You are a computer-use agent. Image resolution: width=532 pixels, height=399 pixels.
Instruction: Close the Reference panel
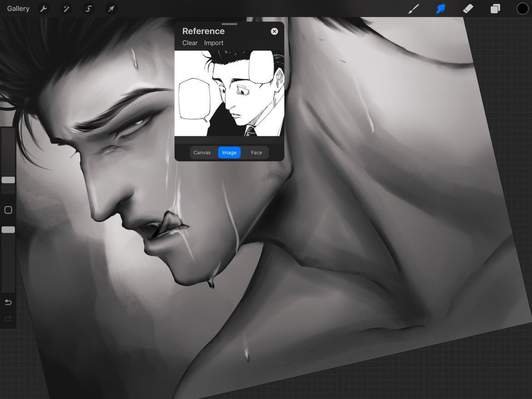[274, 31]
